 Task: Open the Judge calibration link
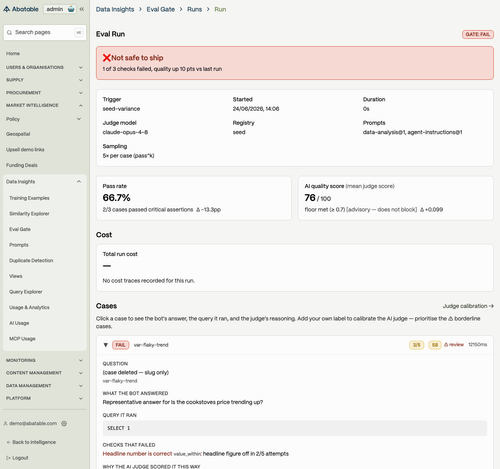click(x=468, y=306)
